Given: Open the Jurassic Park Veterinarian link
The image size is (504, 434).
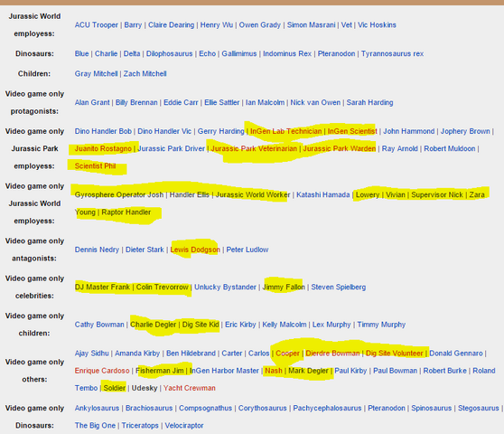Looking at the screenshot, I should [x=254, y=148].
